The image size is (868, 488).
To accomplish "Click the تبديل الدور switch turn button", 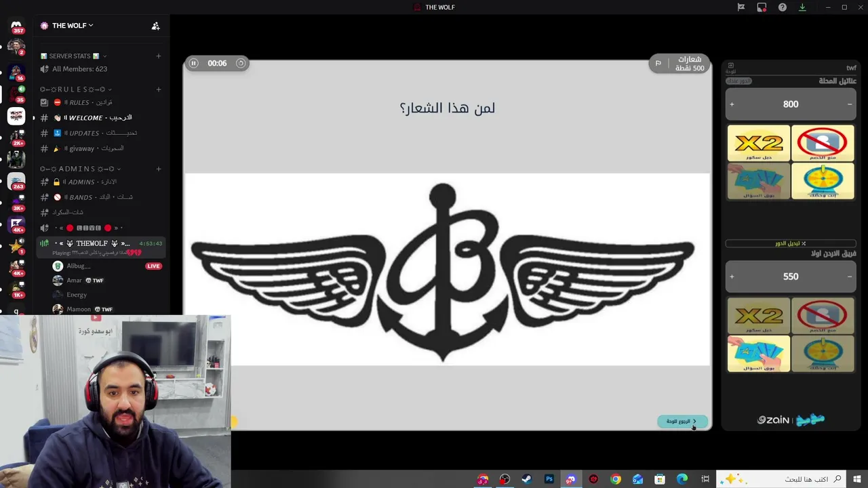I will (791, 243).
